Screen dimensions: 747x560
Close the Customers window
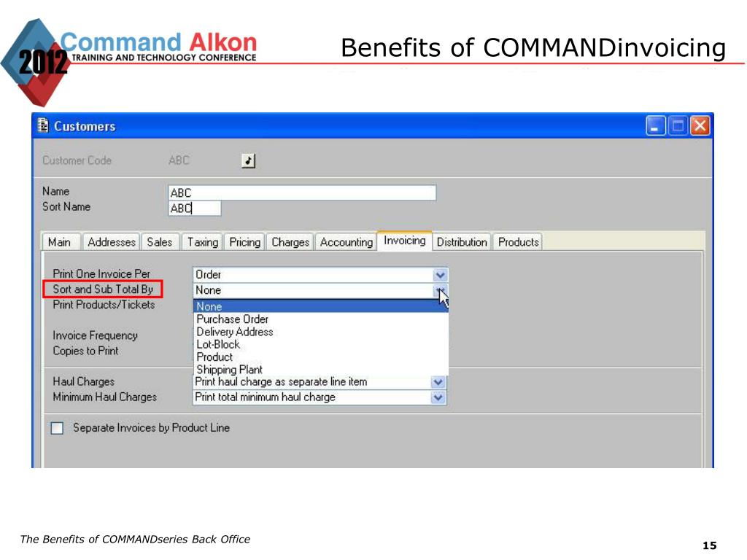tap(700, 126)
